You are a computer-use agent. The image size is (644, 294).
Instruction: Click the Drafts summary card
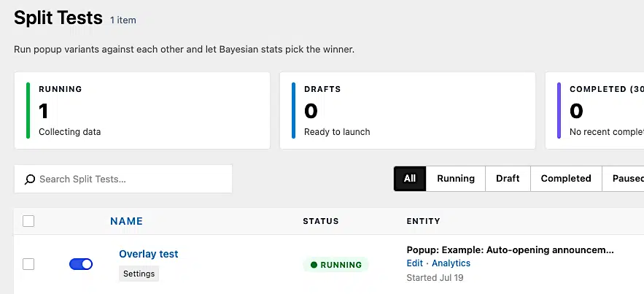coord(408,110)
